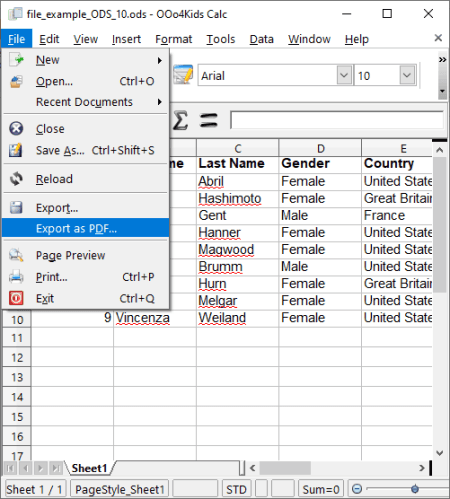Click the Save As floppy icon
The image size is (450, 499).
click(16, 150)
